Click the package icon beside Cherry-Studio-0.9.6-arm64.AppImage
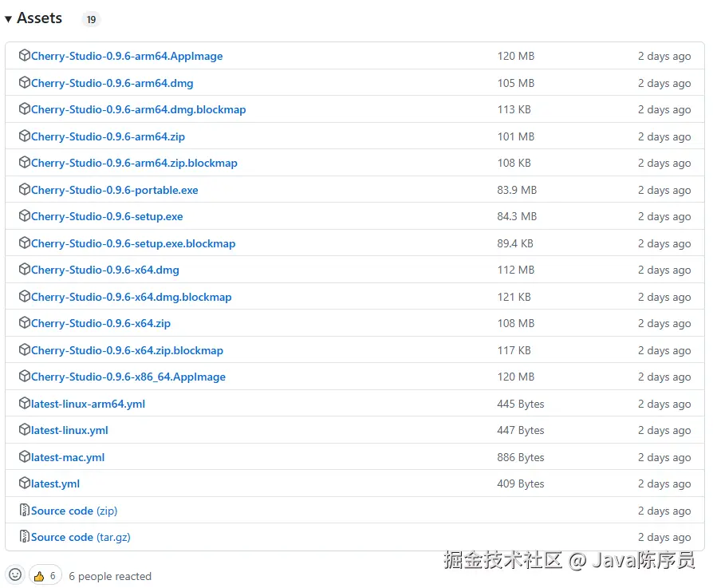 (24, 56)
